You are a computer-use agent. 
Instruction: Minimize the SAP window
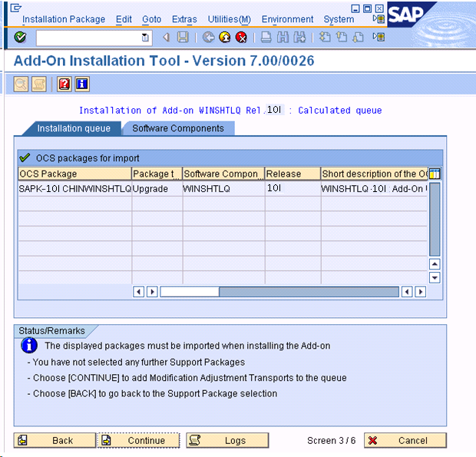pos(355,8)
